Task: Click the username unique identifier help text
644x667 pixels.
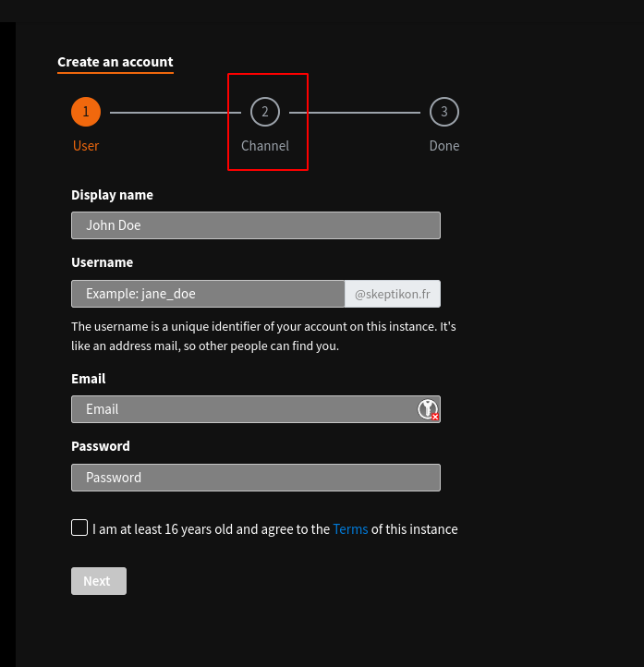Action: (263, 336)
